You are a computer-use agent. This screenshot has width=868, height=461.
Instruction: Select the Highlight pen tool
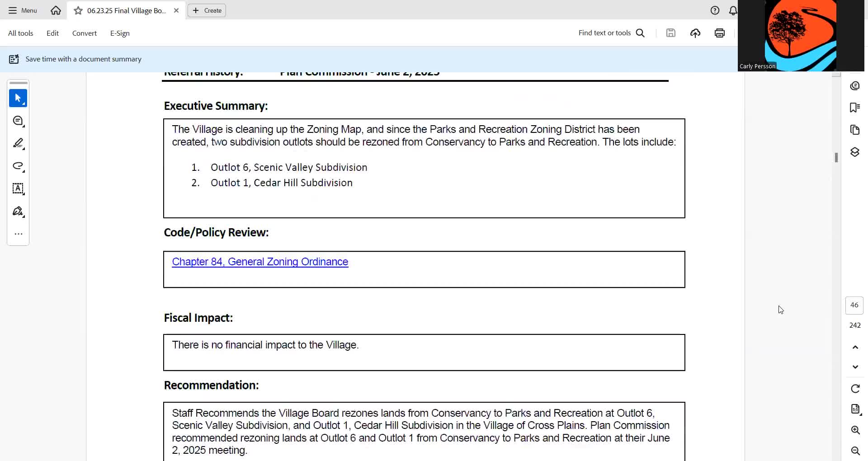pos(18,144)
